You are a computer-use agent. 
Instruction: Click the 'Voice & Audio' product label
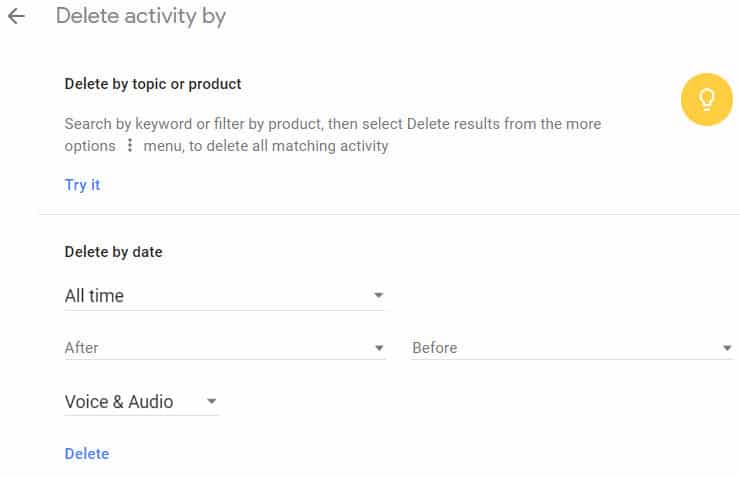pos(119,402)
